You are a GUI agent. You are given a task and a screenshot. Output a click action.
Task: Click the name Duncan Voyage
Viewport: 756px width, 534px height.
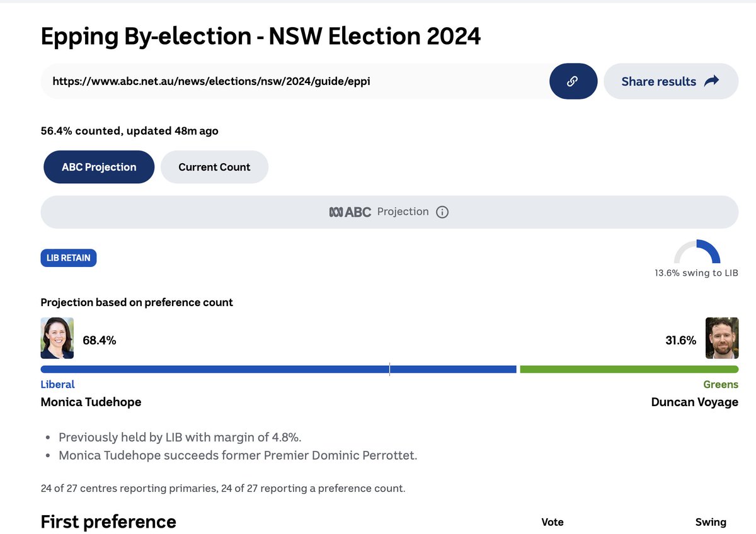click(x=694, y=402)
